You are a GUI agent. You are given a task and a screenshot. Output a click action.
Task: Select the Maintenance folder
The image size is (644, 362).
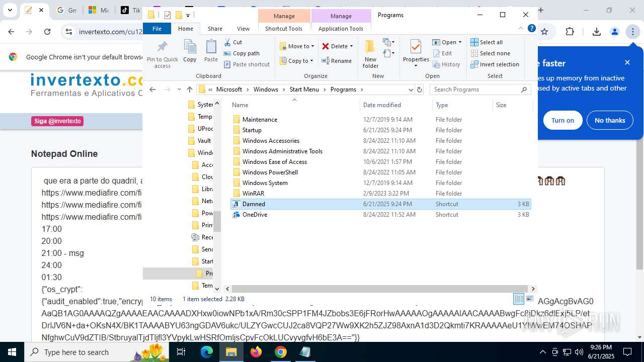[380, 120]
